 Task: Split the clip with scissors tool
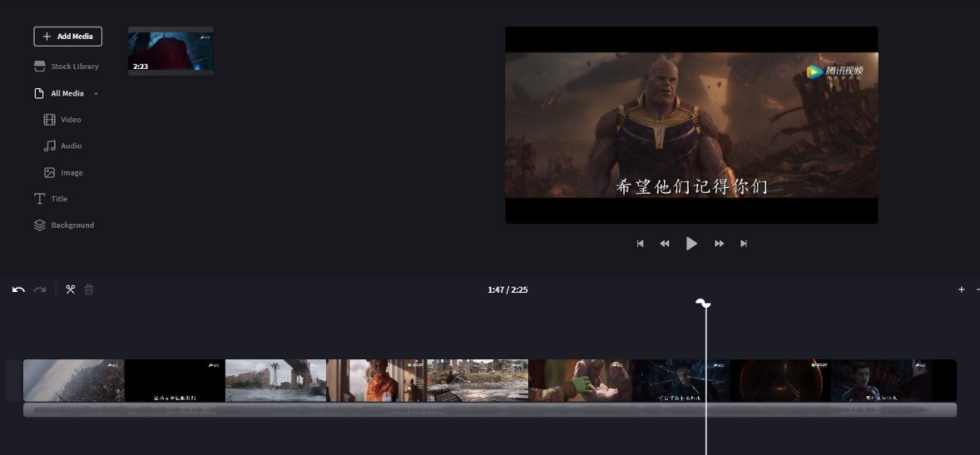click(x=70, y=289)
